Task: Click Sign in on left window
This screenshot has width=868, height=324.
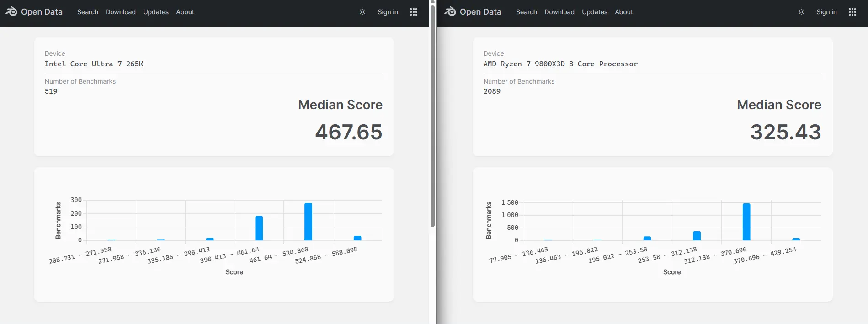Action: point(388,12)
